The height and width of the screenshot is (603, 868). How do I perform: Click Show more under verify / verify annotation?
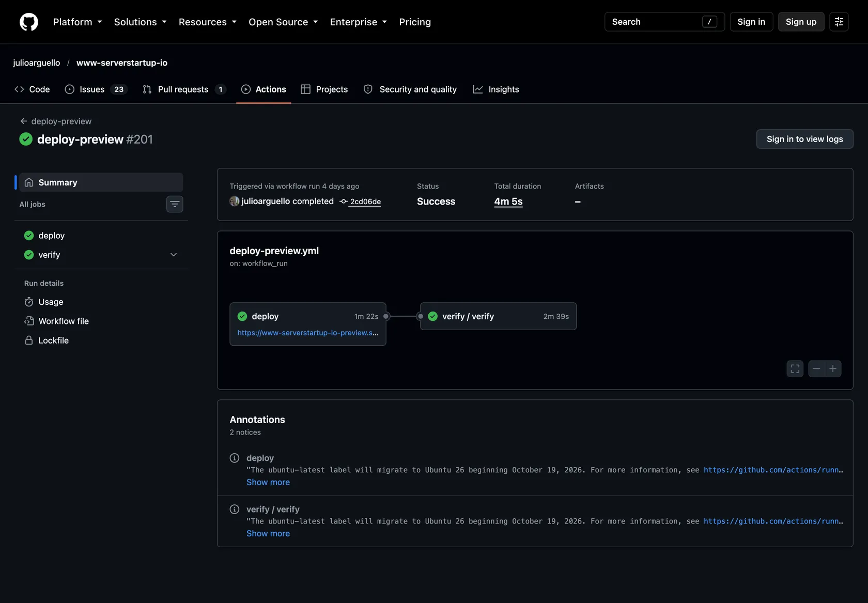(x=268, y=533)
